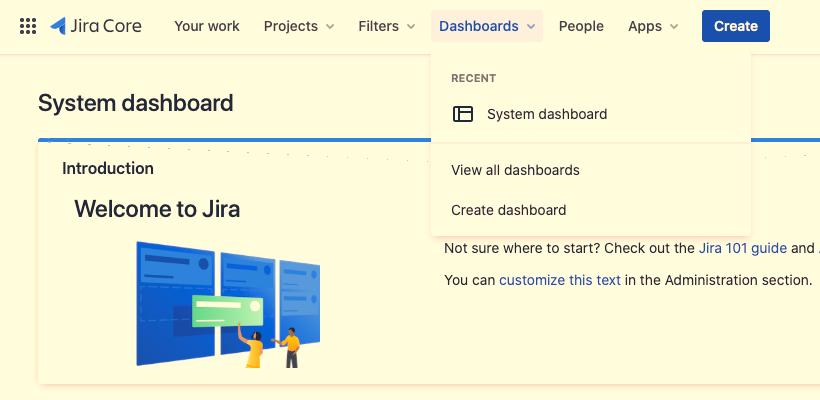
Task: Click the Welcome to Jira illustration
Action: coord(228,304)
